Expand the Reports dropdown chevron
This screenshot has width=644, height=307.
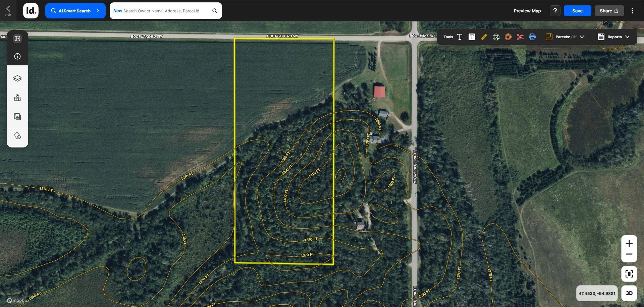(627, 37)
